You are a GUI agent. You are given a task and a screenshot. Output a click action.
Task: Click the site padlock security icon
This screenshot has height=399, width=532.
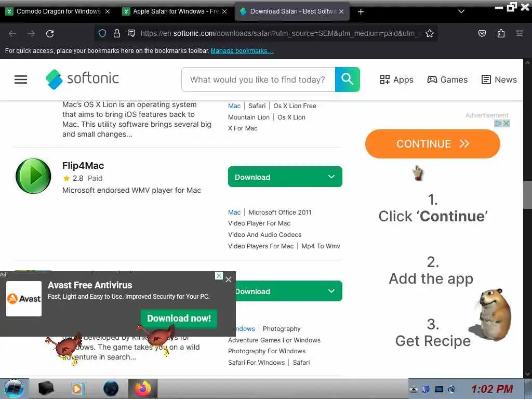click(117, 33)
